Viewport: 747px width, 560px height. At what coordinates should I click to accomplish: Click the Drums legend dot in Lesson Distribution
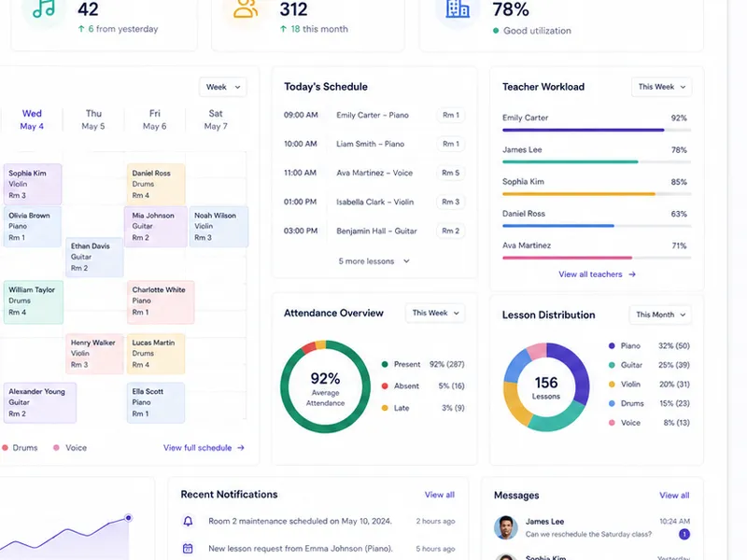pyautogui.click(x=612, y=403)
